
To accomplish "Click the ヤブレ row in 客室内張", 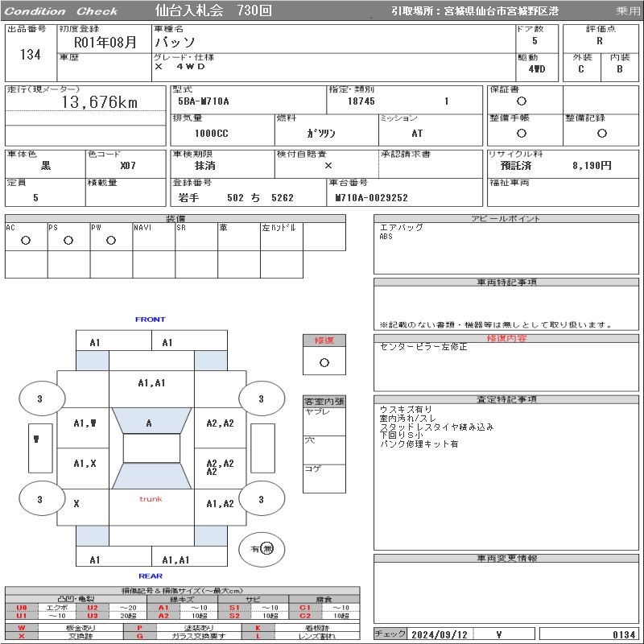I will point(324,421).
